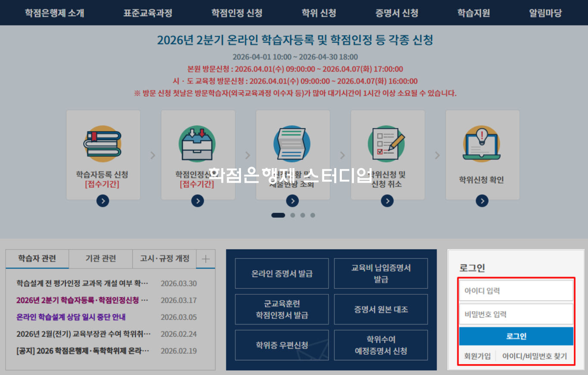Open the 학위 신청 menu
588x375 pixels.
tap(319, 13)
